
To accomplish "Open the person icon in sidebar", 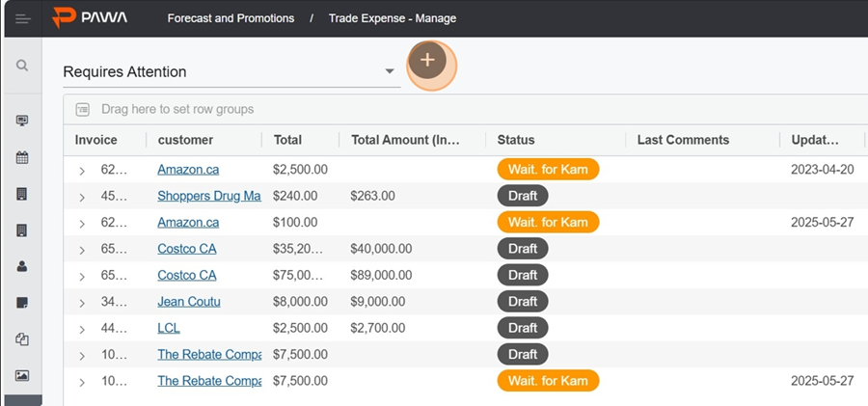I will 22,266.
